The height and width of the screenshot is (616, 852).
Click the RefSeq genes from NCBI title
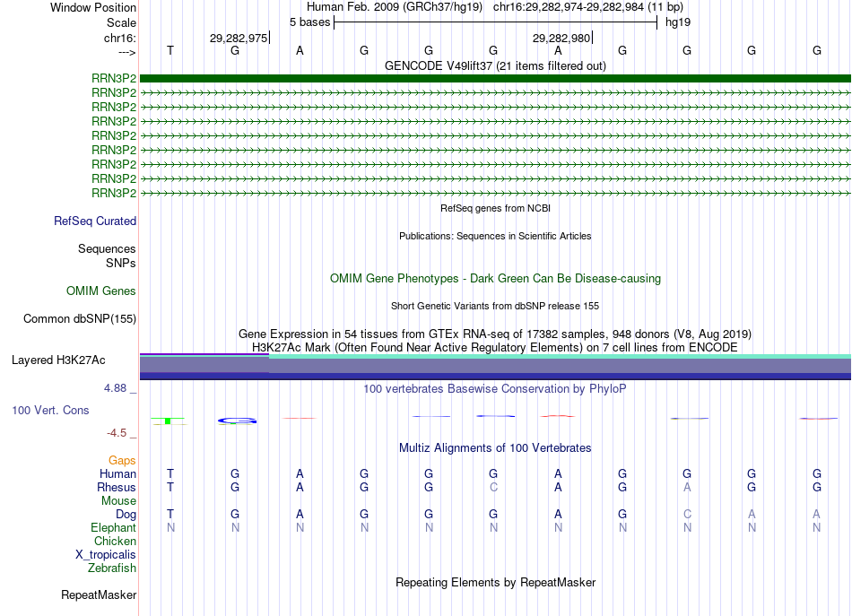point(495,208)
